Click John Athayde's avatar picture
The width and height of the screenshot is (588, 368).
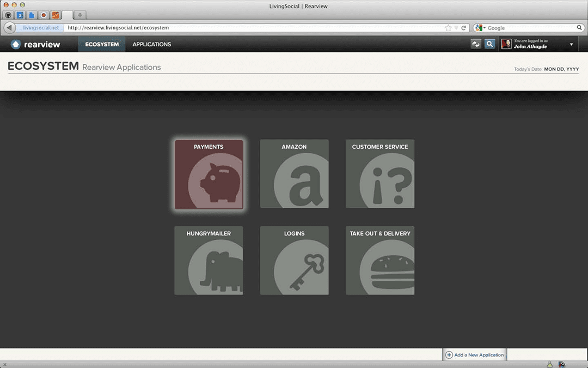tap(506, 44)
